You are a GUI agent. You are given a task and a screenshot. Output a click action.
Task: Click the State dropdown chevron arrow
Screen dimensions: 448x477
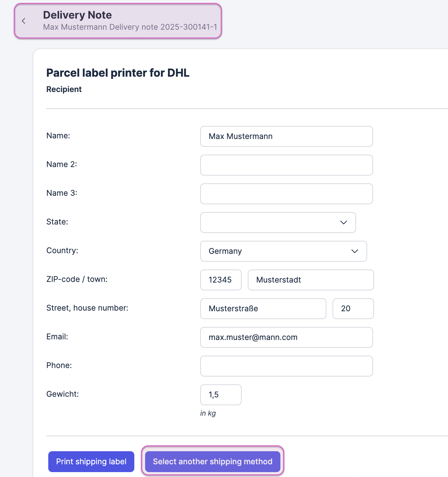coord(343,223)
